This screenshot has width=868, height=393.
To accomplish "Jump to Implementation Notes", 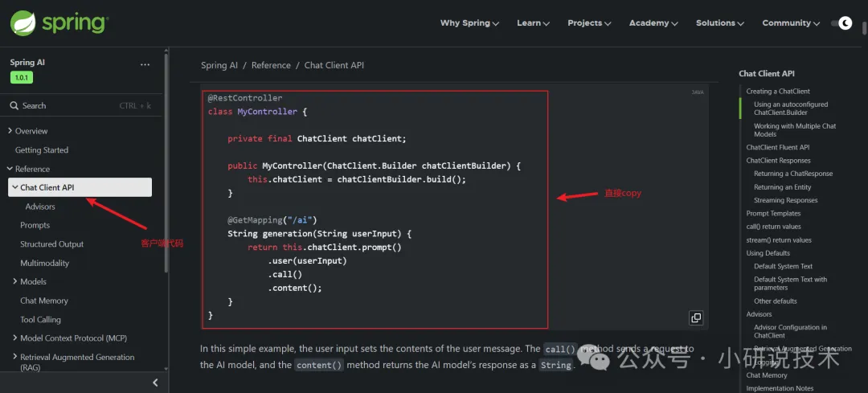I will [x=780, y=388].
